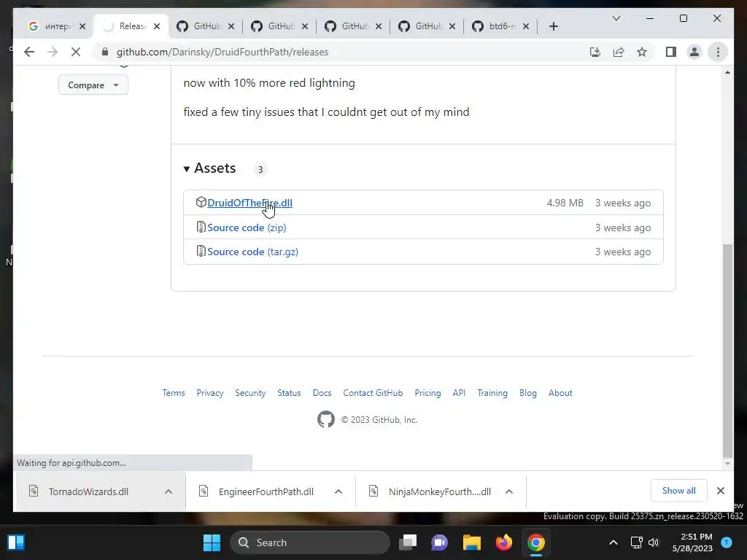Close the Google search tab
The width and height of the screenshot is (747, 560).
(82, 26)
